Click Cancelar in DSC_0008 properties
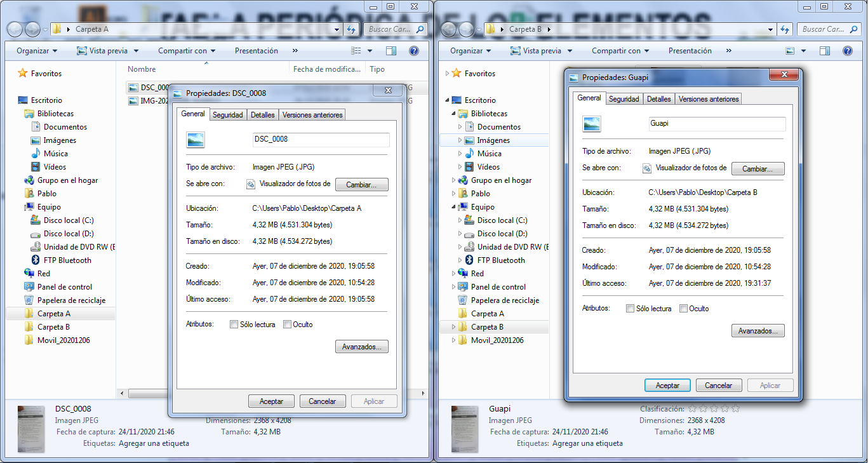 (x=323, y=401)
